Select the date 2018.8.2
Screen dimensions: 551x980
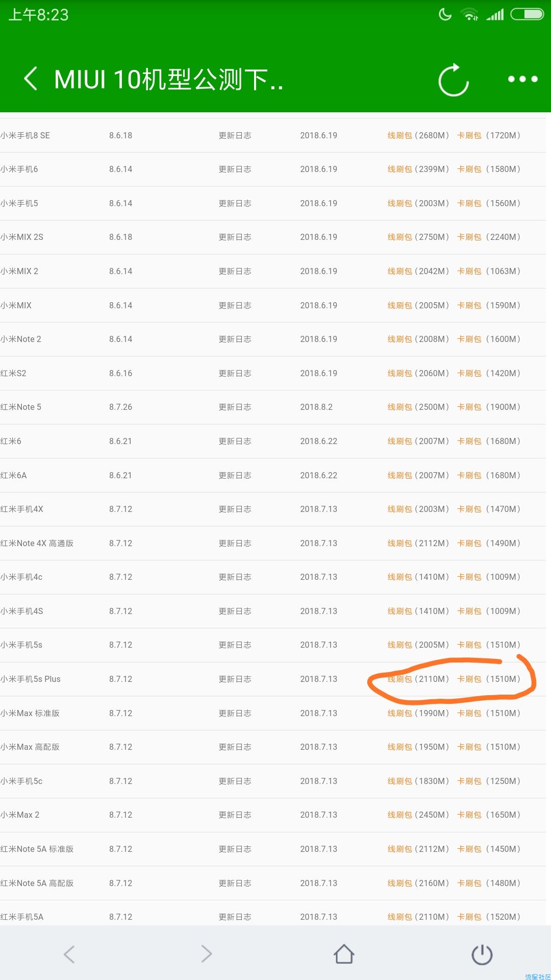point(316,407)
